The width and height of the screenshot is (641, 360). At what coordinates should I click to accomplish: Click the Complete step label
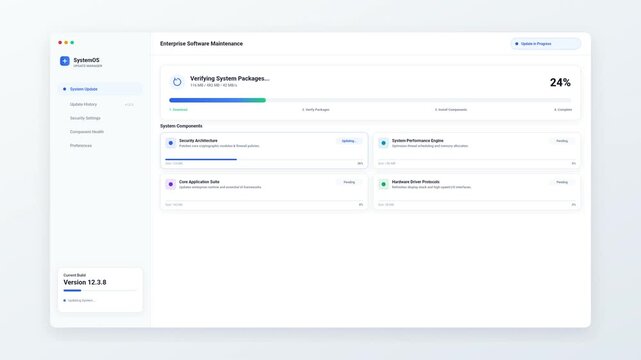click(x=563, y=110)
